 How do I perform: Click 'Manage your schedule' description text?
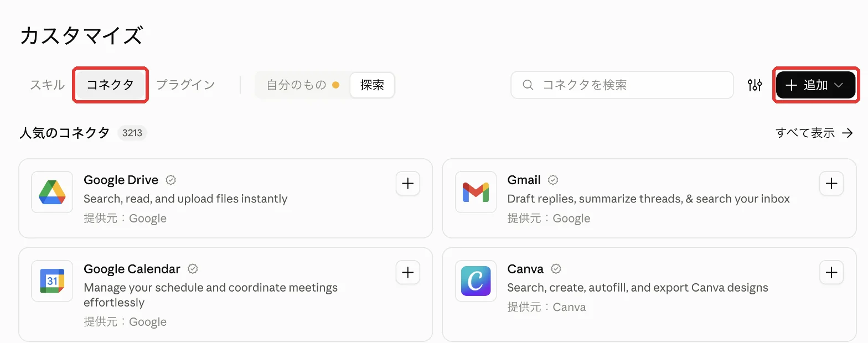pyautogui.click(x=210, y=295)
